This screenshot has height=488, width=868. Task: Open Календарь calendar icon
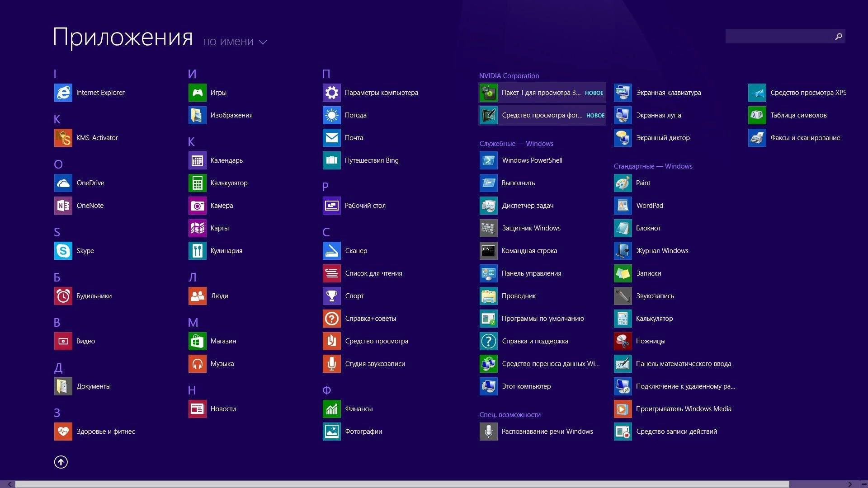coord(198,160)
